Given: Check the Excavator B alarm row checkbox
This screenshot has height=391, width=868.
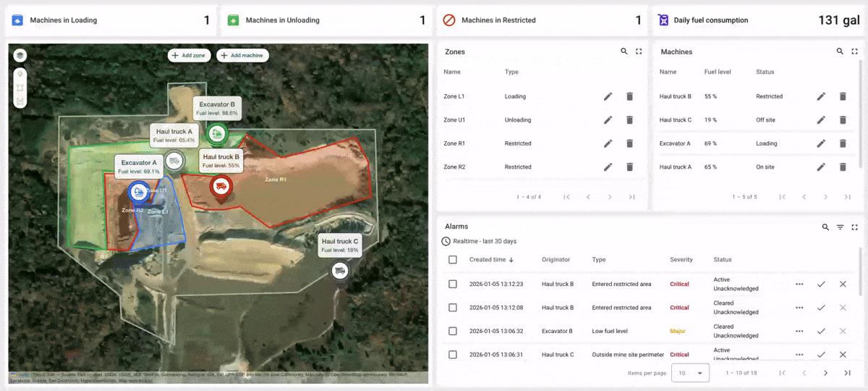Looking at the screenshot, I should [x=453, y=331].
